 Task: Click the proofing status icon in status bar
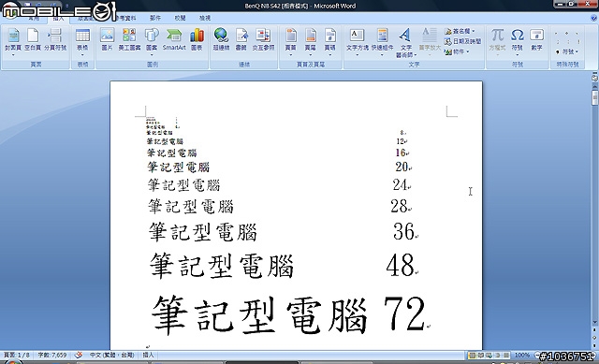tap(79, 355)
